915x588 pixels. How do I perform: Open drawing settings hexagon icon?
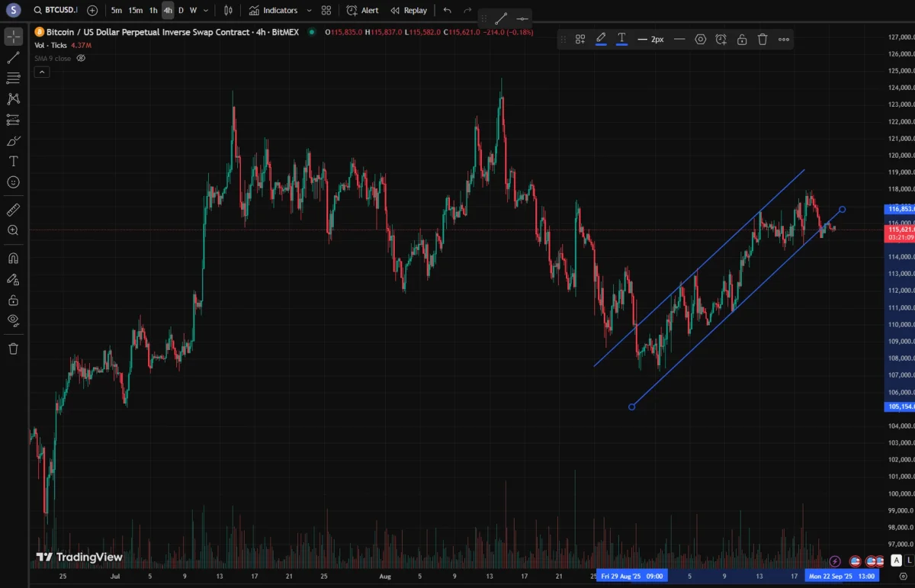pos(700,39)
